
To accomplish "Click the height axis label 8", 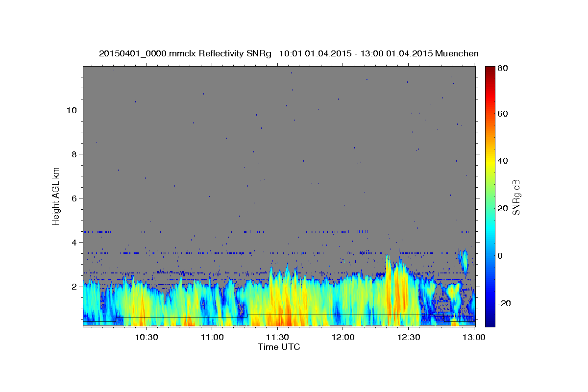I will tap(75, 154).
